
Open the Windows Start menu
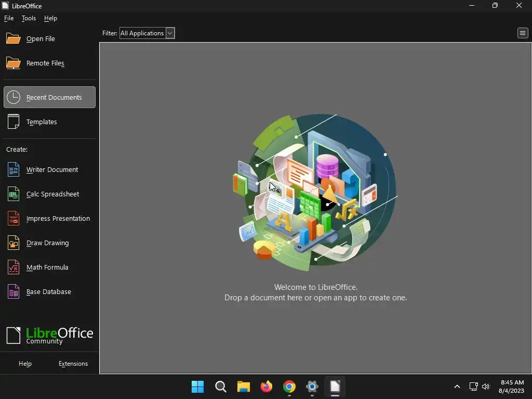(x=197, y=387)
